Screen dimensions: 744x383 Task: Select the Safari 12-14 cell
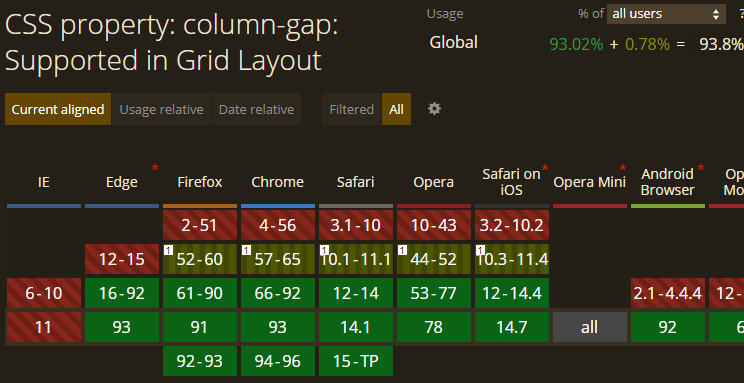tap(356, 293)
